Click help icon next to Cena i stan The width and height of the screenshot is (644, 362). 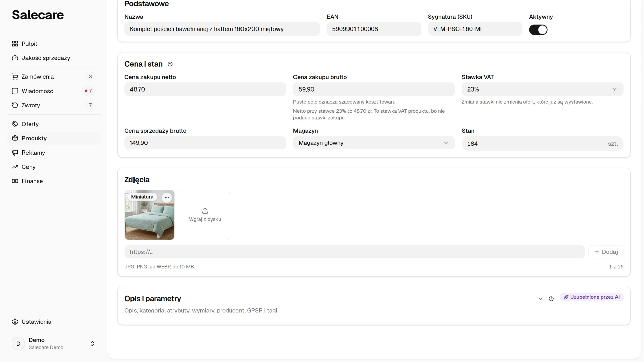(170, 64)
